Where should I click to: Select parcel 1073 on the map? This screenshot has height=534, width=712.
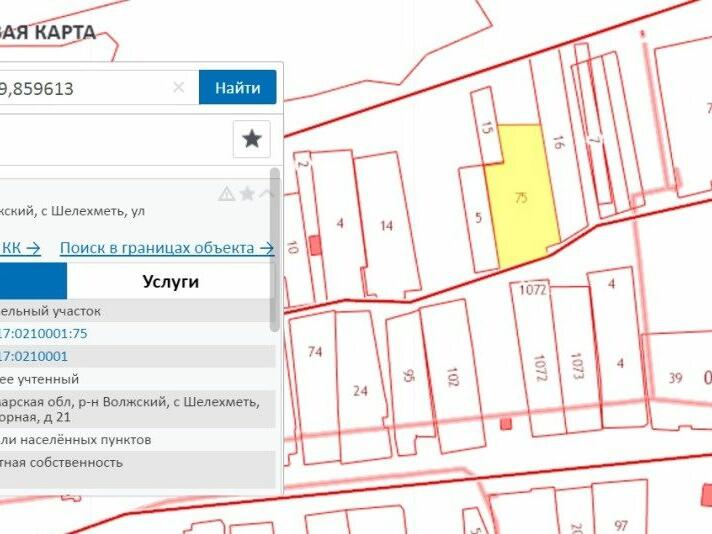(577, 366)
